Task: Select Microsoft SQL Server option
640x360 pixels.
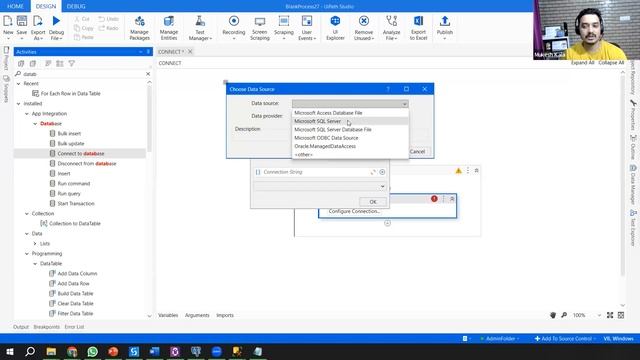Action: coord(350,121)
